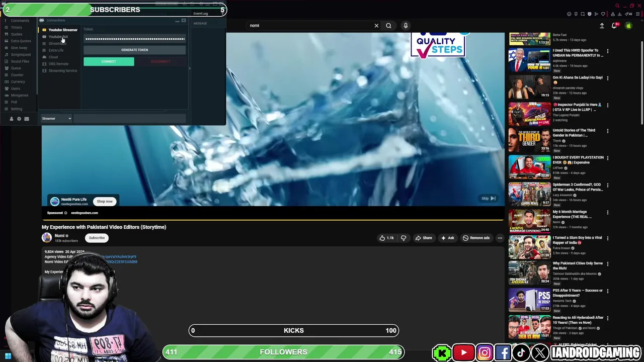Click the green Connect button
644x362 pixels.
coord(109,61)
